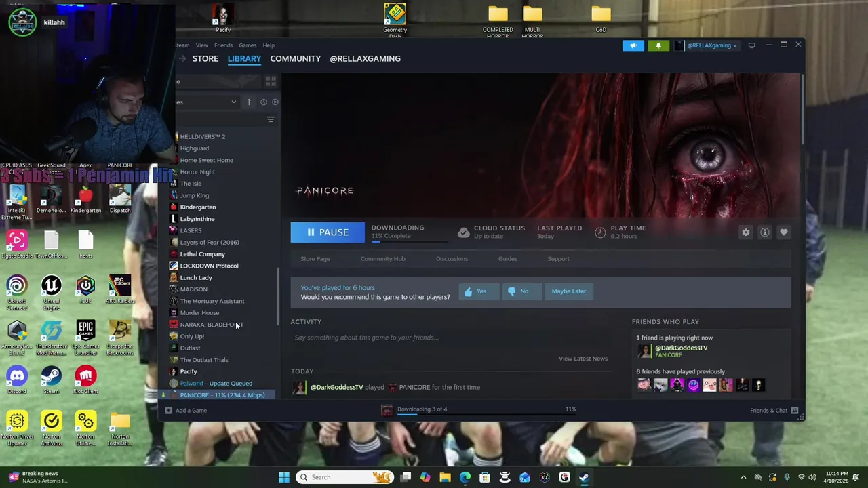The width and height of the screenshot is (868, 488).
Task: Toggle the ready-to-play filter icon
Action: pos(275,102)
